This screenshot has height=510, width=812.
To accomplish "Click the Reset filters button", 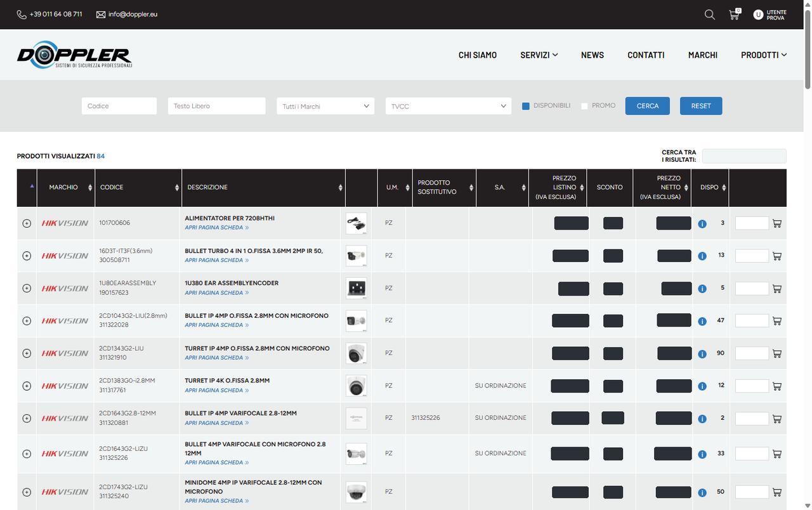I will (701, 106).
